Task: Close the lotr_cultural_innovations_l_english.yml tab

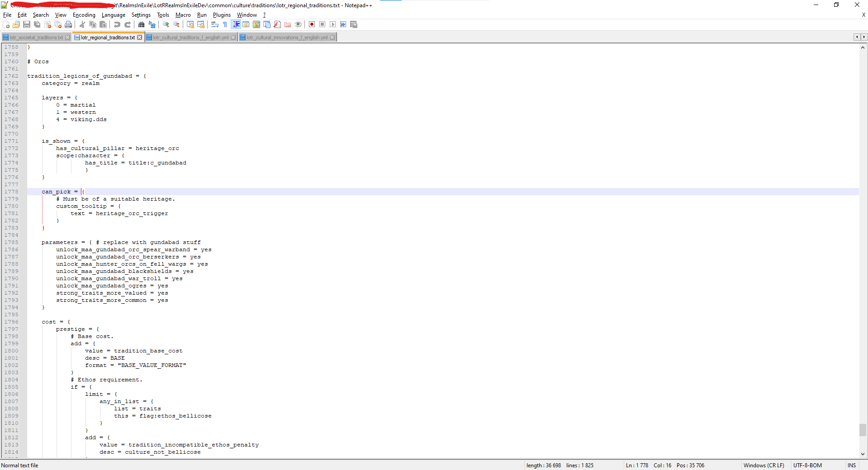Action: (x=332, y=38)
